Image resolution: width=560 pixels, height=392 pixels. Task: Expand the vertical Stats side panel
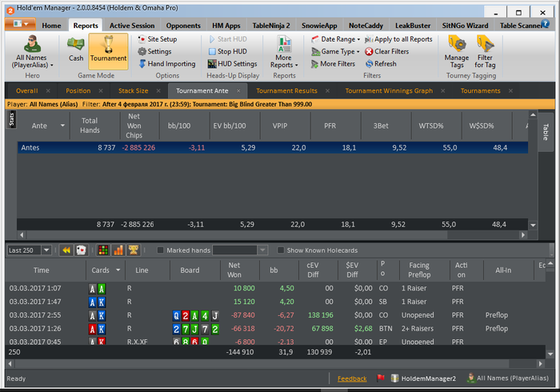[11, 119]
